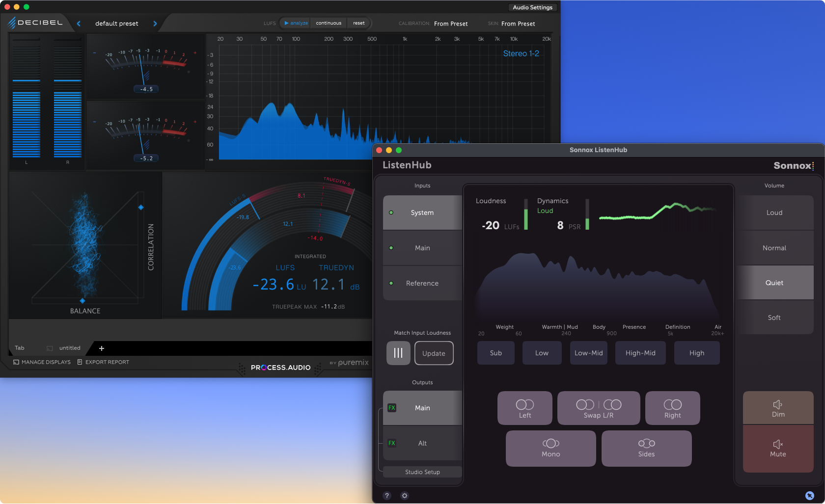The width and height of the screenshot is (825, 504).
Task: Open Studio Setup
Action: (422, 472)
